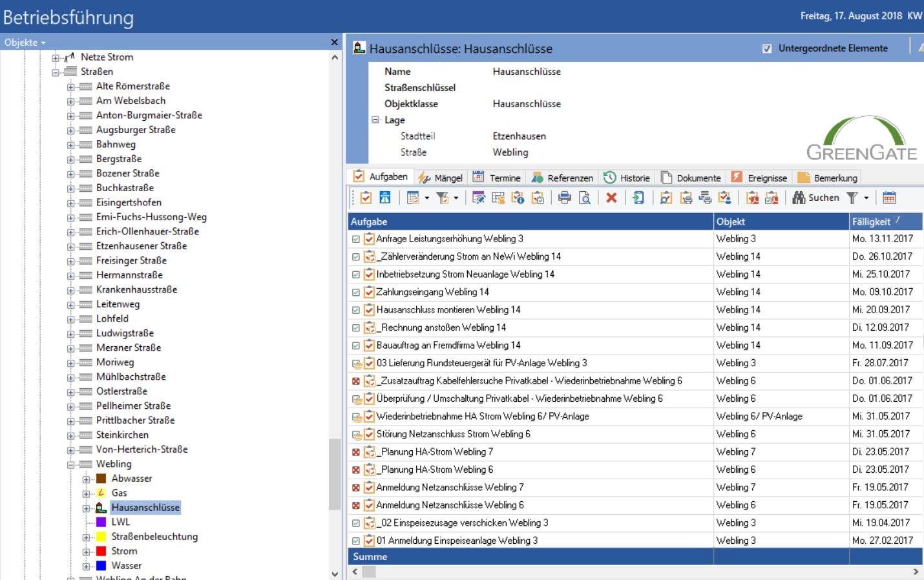Click the blue Wasser layer icon in tree
Screen dimensions: 924x580
[x=101, y=566]
